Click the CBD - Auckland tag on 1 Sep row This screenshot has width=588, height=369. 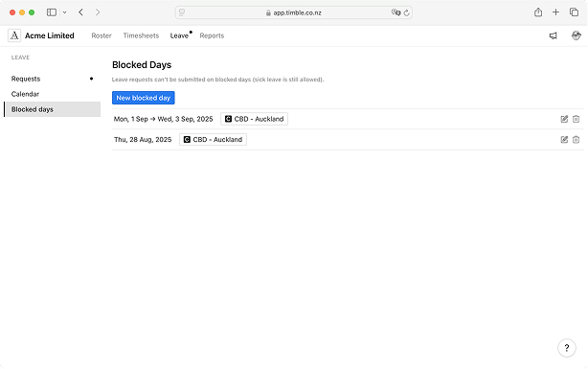[254, 119]
